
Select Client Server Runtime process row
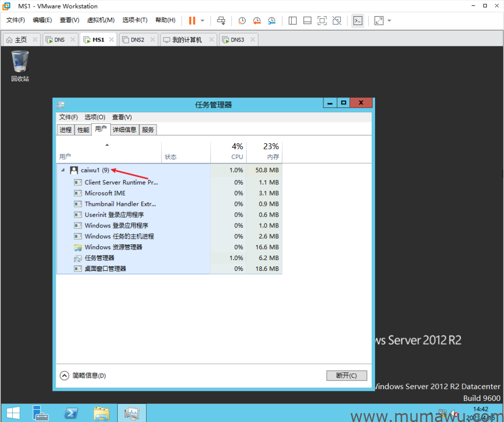[169, 182]
